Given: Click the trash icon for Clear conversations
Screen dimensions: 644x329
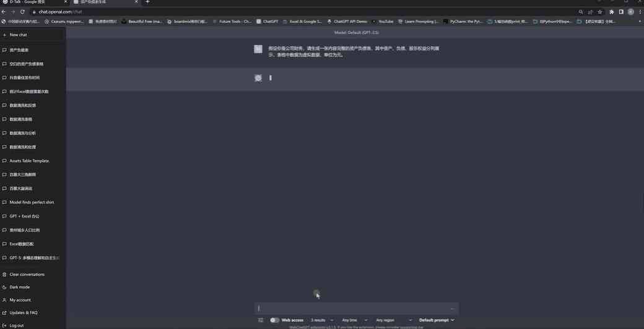Looking at the screenshot, I should coord(4,274).
